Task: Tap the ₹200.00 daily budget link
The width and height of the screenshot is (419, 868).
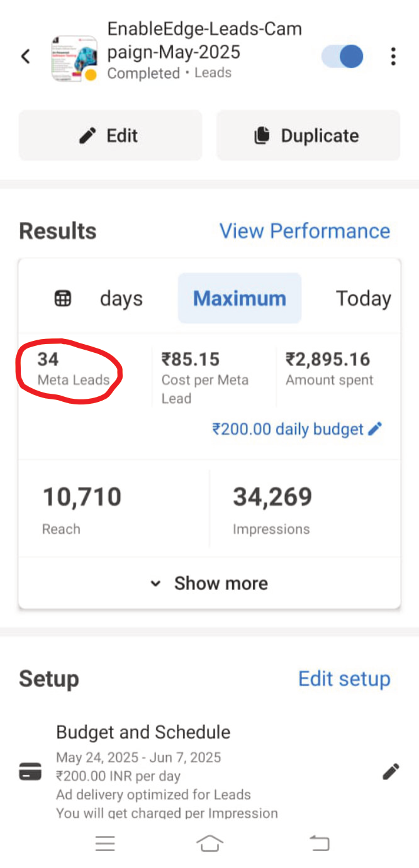Action: pyautogui.click(x=288, y=429)
